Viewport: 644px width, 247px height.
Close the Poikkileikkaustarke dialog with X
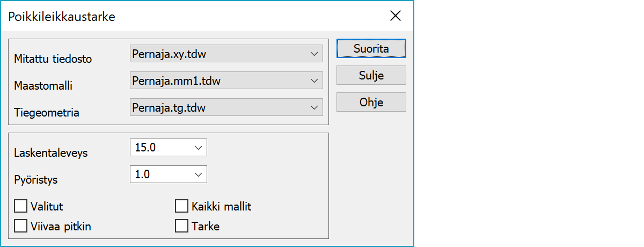396,16
